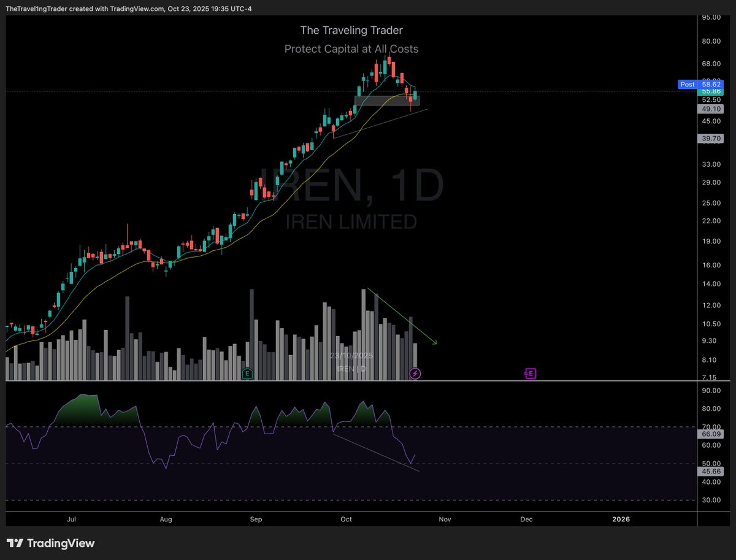Click the Aug label on time axis
Screen dimensions: 736x560
click(166, 519)
